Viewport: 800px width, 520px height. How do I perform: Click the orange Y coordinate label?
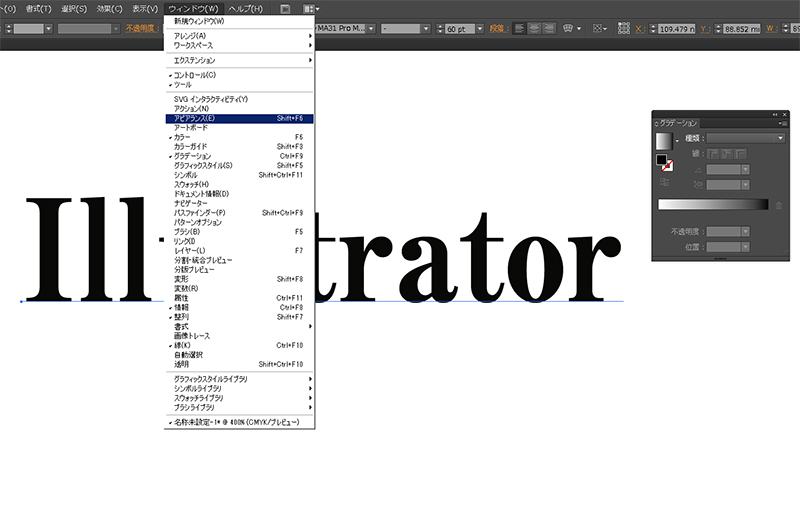tap(705, 29)
